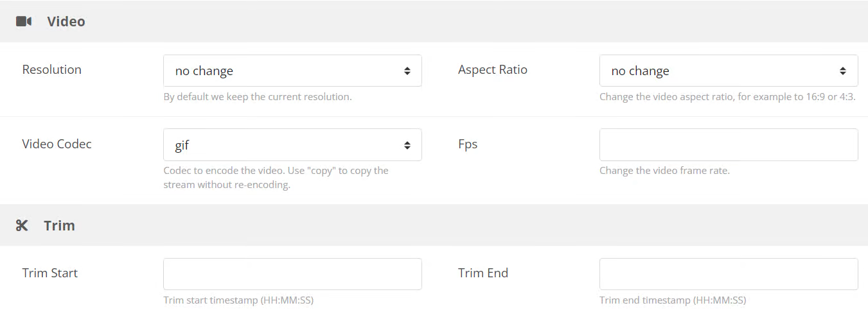Click the video camera icon

click(x=24, y=21)
